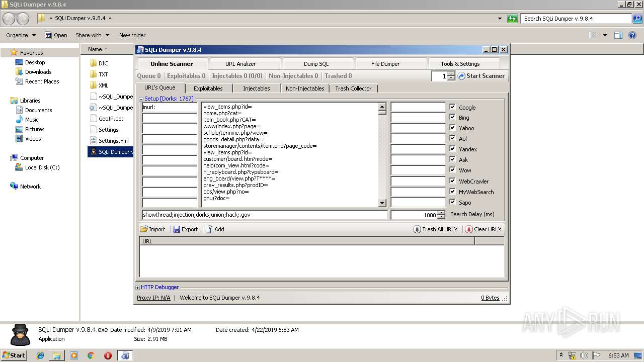This screenshot has height=362, width=644.
Task: Select GeoIP.dat file icon
Action: pyautogui.click(x=93, y=119)
